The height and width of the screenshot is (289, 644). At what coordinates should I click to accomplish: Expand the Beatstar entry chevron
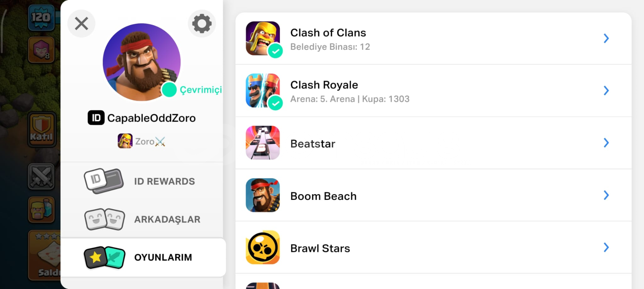[x=606, y=143]
